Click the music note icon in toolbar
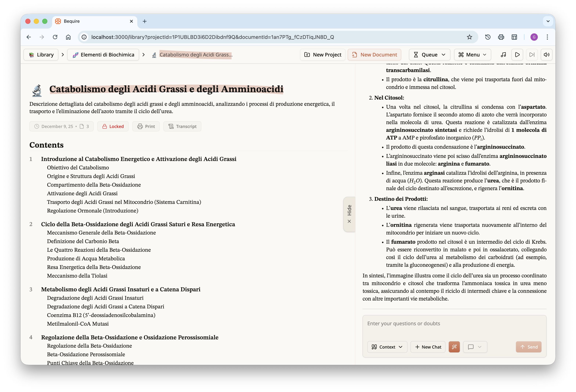This screenshot has height=392, width=576. (503, 55)
